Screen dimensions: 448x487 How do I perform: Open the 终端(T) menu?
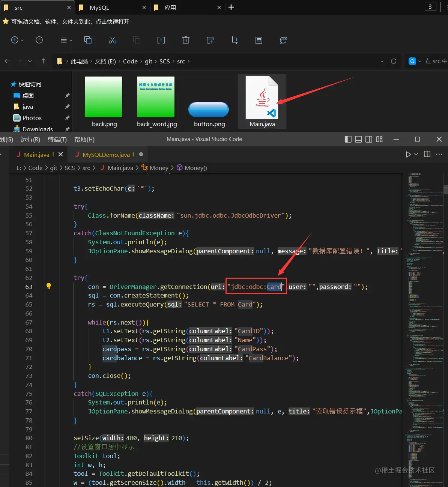pyautogui.click(x=57, y=140)
